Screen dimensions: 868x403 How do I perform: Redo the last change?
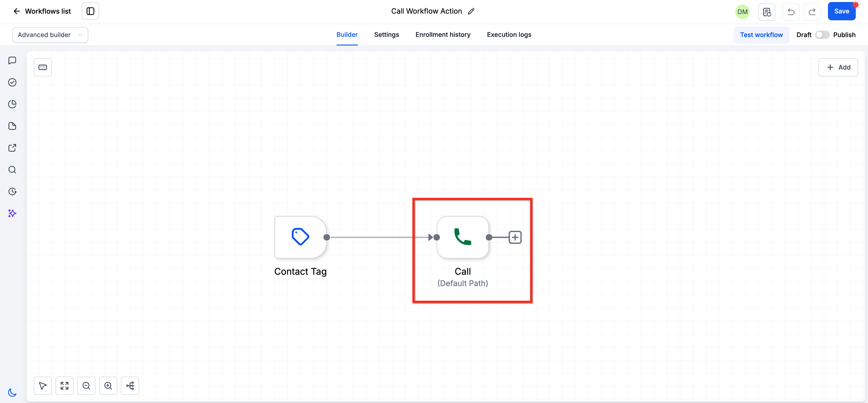(x=812, y=12)
